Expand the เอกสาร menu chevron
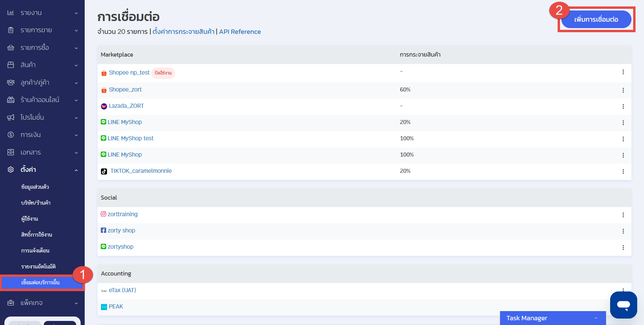 [x=76, y=153]
